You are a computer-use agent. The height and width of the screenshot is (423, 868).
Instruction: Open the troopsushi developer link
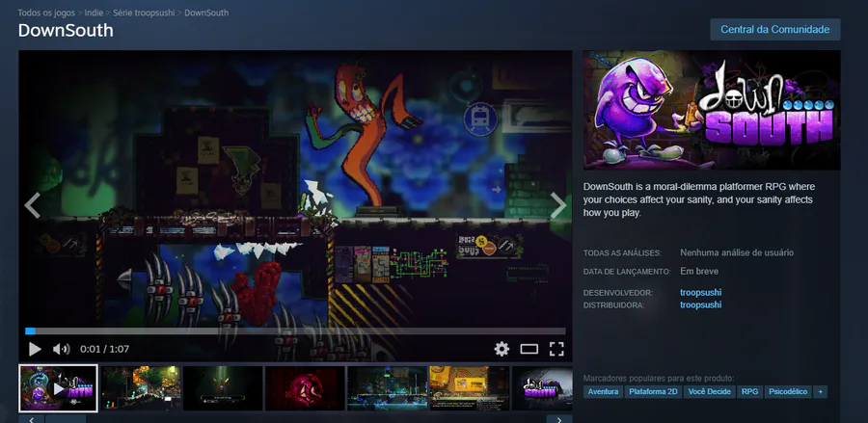[701, 293]
